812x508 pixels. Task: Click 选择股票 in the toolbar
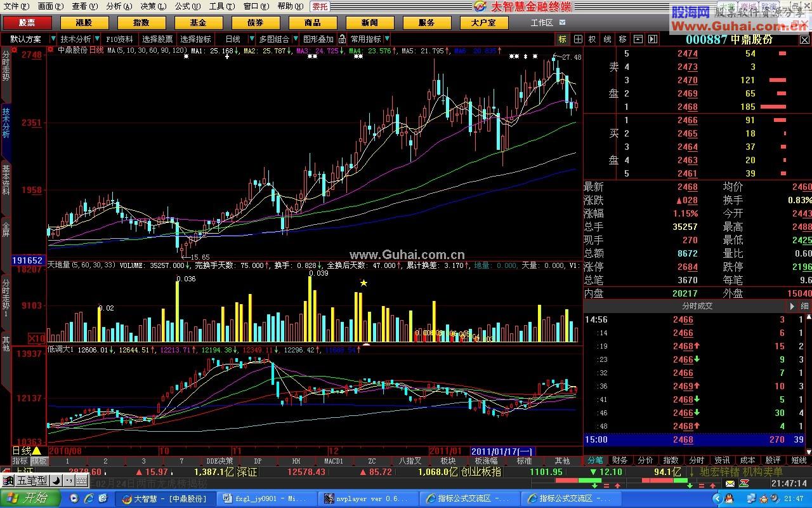coord(157,39)
